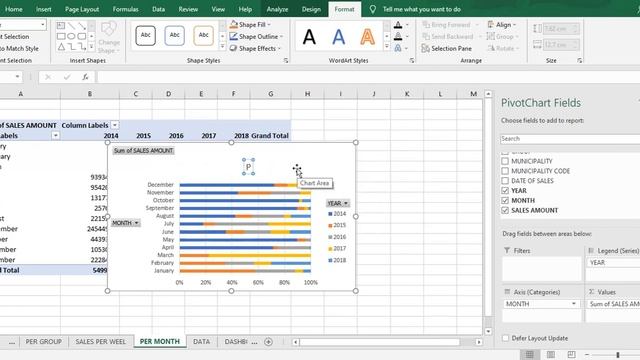
Task: Apply the black WordArt A style
Action: (x=309, y=37)
